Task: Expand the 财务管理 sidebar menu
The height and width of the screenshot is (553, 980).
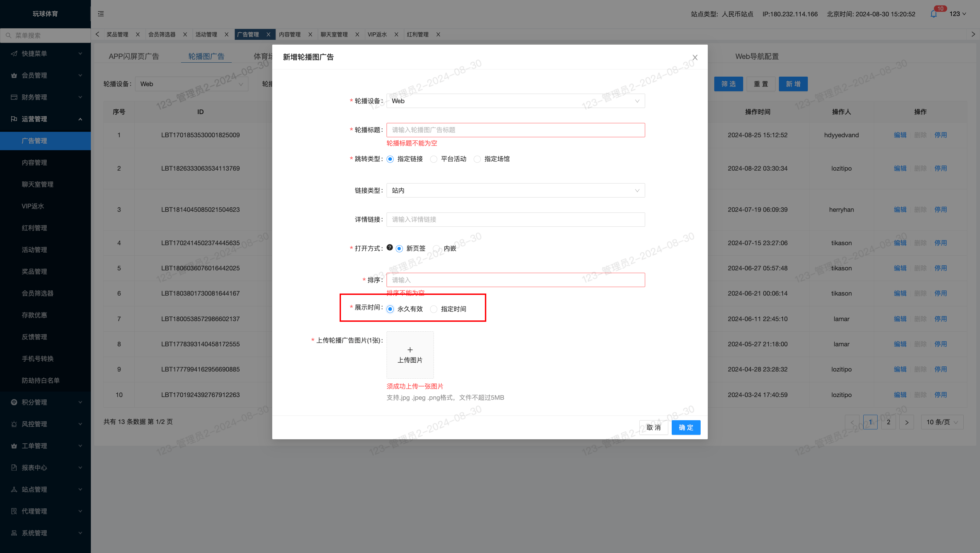Action: click(46, 97)
